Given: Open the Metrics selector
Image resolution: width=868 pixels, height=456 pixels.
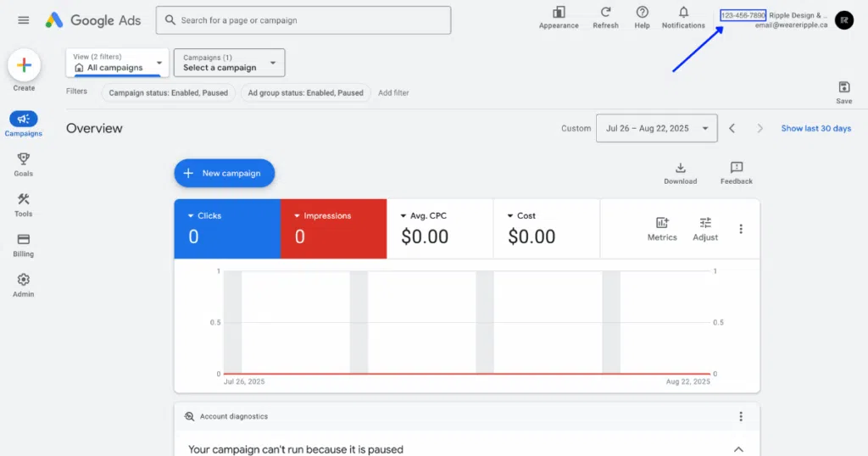Looking at the screenshot, I should 662,224.
